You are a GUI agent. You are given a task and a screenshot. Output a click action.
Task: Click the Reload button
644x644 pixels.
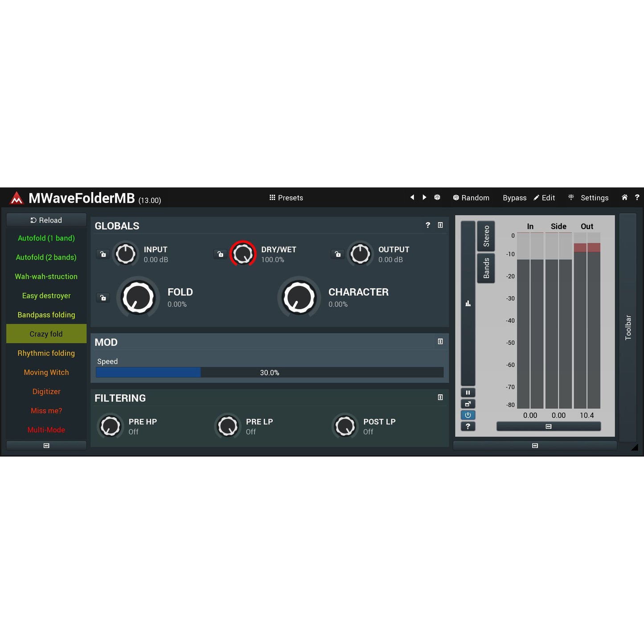[46, 220]
